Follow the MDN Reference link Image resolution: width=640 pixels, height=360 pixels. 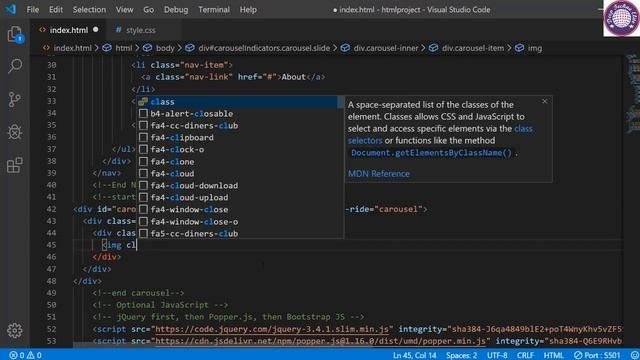[x=379, y=173]
